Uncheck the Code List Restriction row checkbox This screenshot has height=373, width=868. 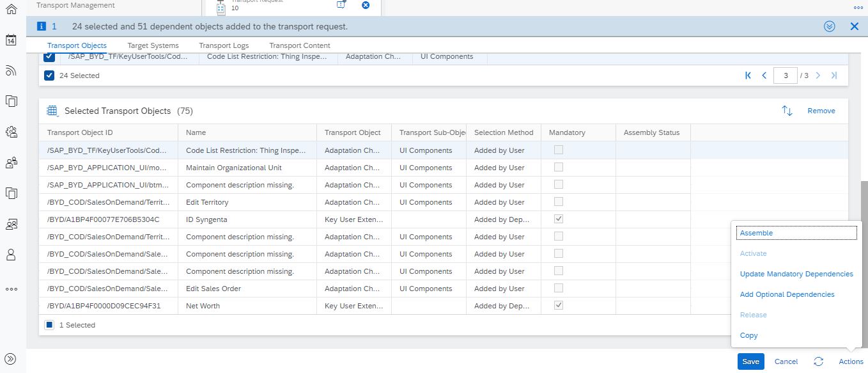coord(49,56)
